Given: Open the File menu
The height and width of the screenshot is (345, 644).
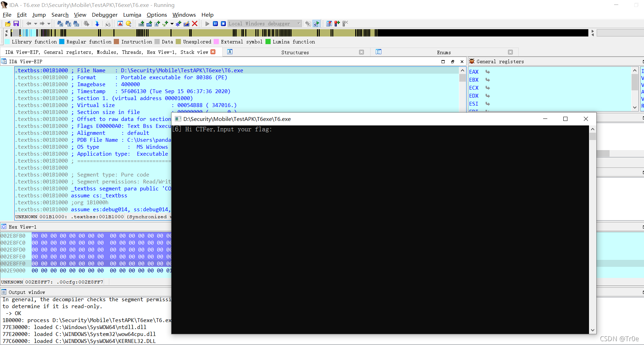Looking at the screenshot, I should 7,15.
